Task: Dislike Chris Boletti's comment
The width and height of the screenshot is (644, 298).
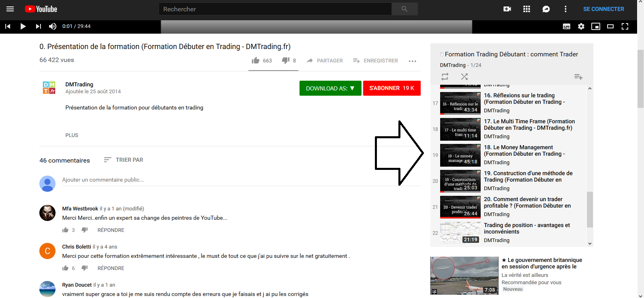Action: (x=85, y=268)
